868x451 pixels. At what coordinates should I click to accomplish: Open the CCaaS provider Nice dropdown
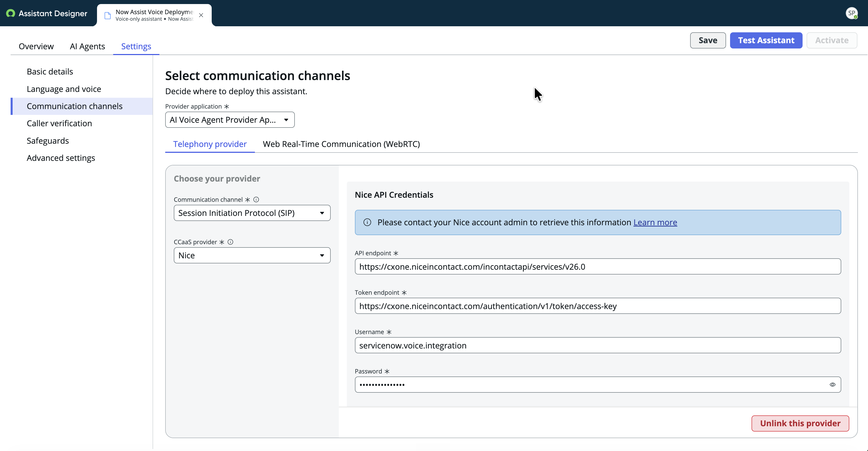[x=252, y=255]
